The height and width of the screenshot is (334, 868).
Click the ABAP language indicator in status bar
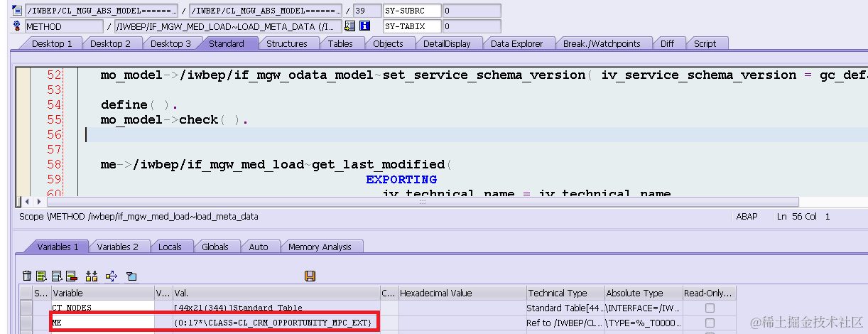pyautogui.click(x=747, y=216)
